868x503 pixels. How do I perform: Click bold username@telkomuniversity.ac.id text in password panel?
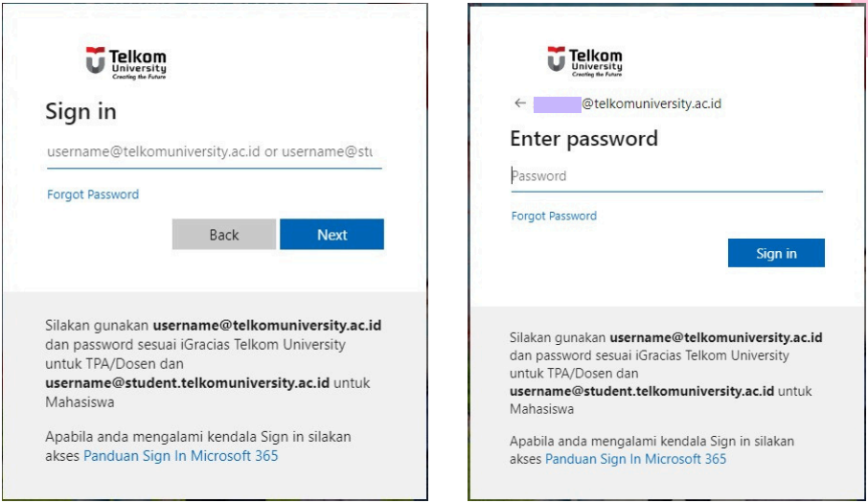pos(716,337)
